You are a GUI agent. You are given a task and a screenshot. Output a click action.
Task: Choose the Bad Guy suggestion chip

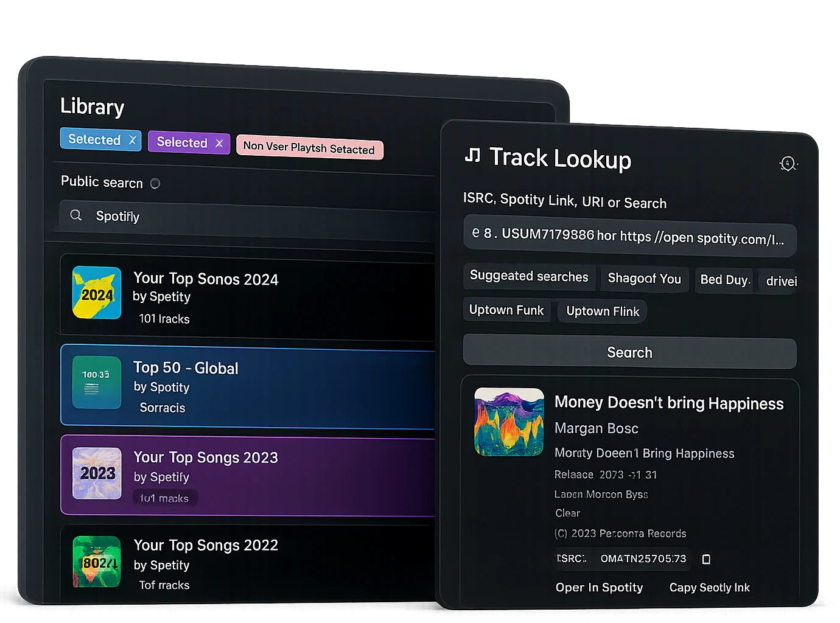click(724, 280)
